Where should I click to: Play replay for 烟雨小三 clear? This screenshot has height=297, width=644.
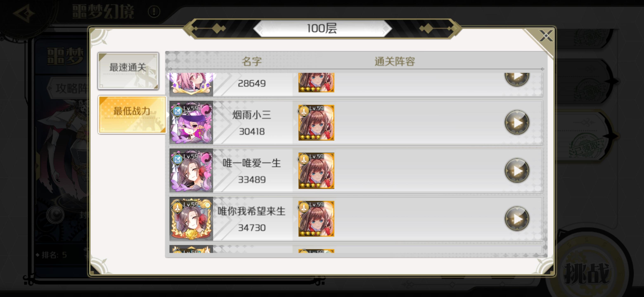pos(517,122)
